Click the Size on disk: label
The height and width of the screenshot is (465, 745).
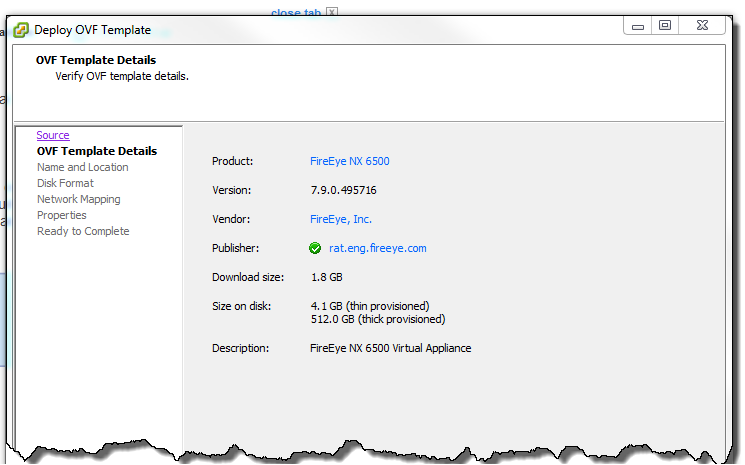241,306
